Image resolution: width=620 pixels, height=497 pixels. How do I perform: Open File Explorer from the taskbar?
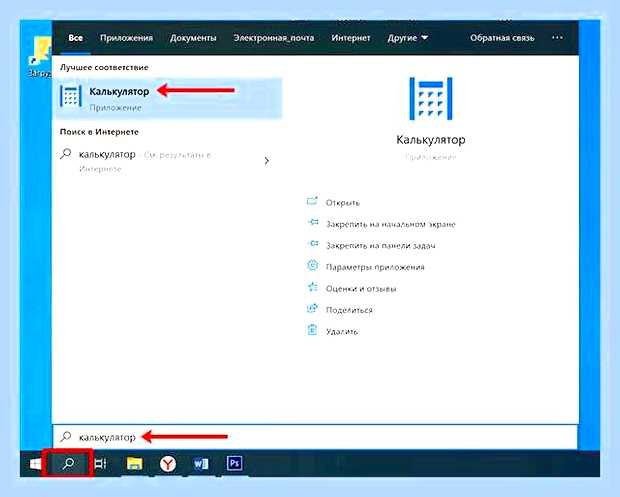(134, 463)
